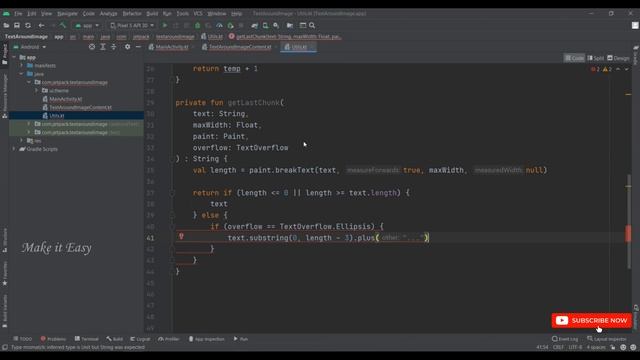Screen dimensions: 640x360
Task: Click the green Run app button
Action: pos(165,25)
